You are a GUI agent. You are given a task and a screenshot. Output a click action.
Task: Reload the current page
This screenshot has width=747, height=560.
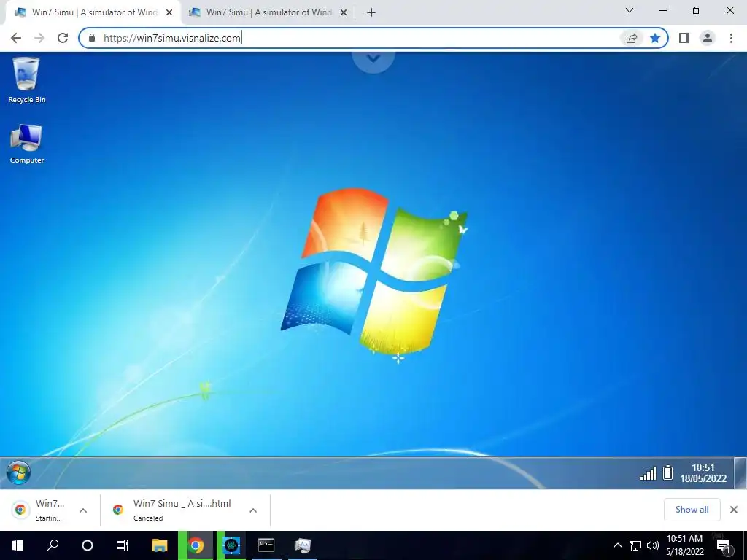click(63, 38)
